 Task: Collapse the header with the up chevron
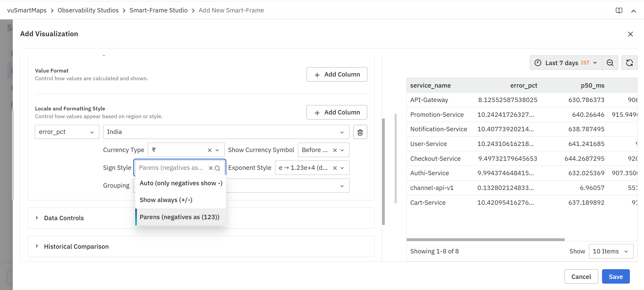coord(634,11)
